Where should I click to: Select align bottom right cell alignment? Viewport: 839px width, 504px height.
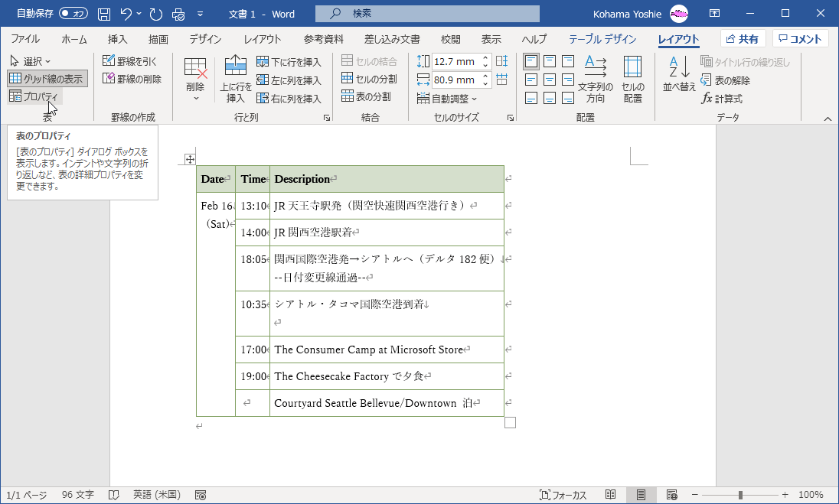pyautogui.click(x=568, y=98)
